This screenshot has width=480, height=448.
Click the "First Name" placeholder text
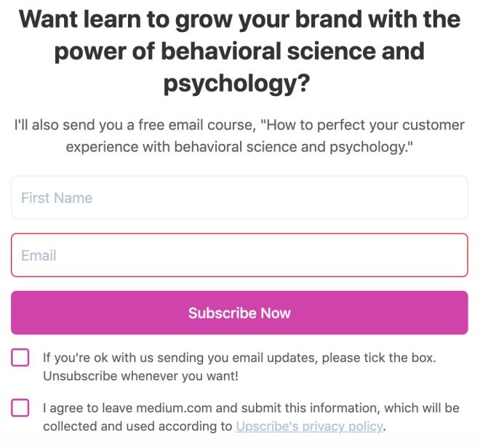click(57, 198)
